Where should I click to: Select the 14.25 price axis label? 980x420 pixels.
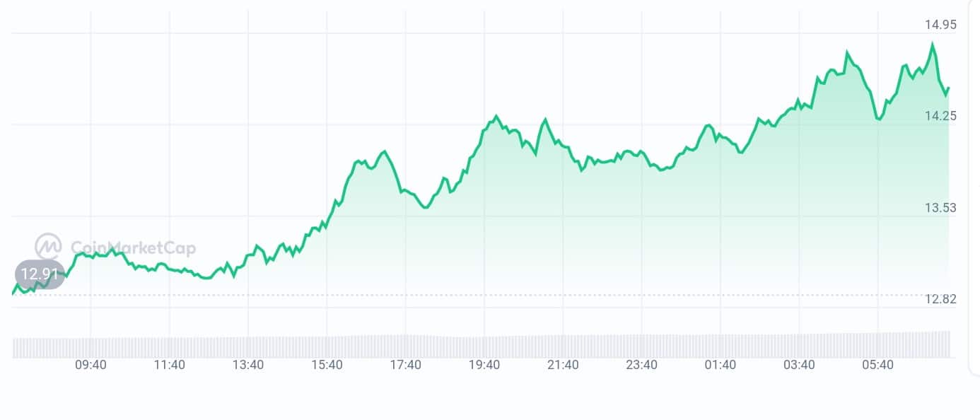[940, 116]
